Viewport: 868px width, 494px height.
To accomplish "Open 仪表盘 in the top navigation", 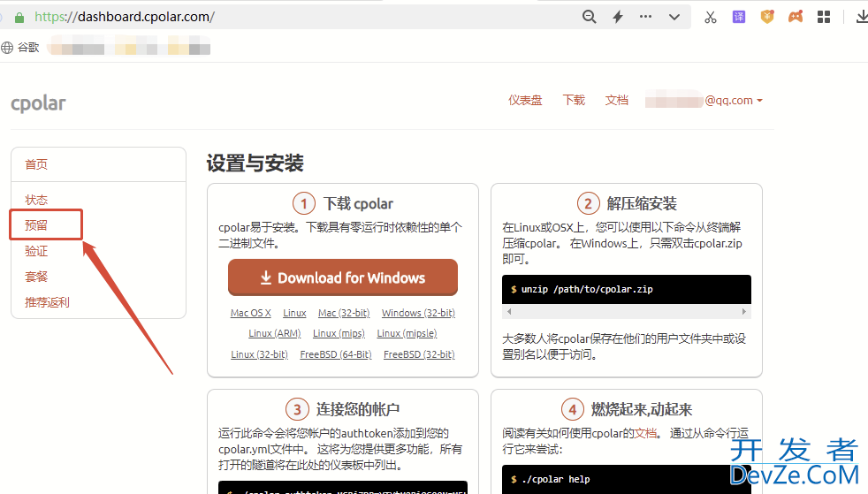I will point(525,100).
